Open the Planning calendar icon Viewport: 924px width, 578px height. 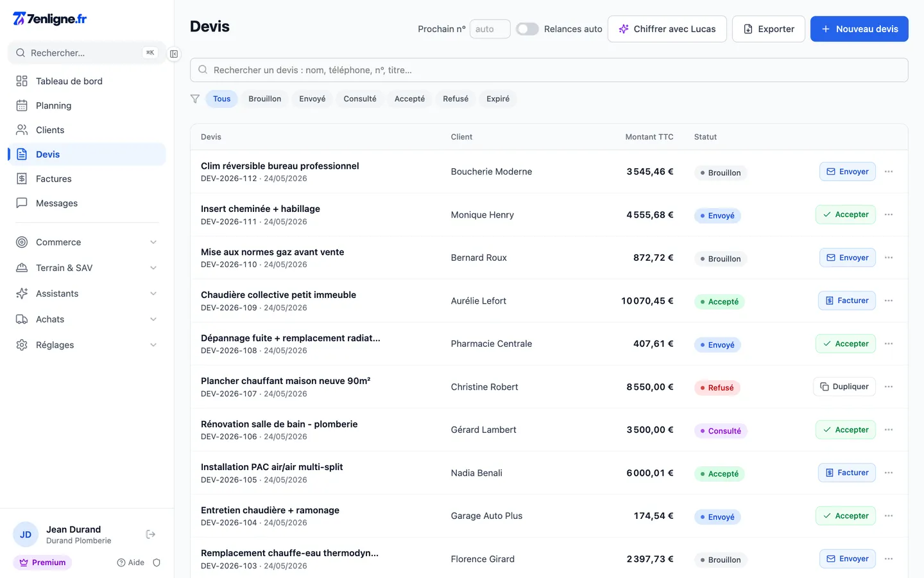coord(22,105)
